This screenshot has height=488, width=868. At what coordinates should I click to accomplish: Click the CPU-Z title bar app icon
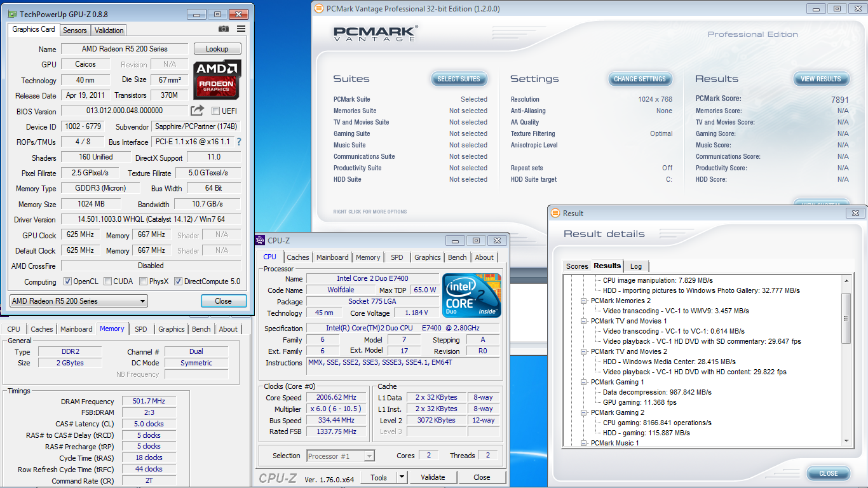pos(260,240)
